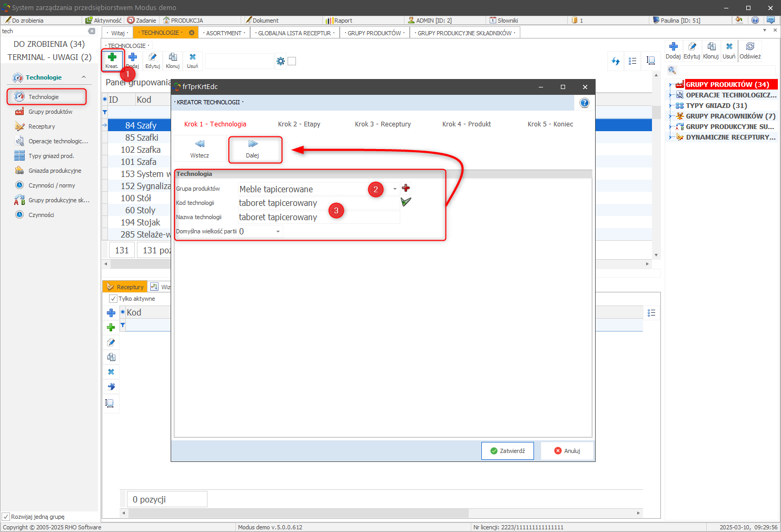Image resolution: width=781 pixels, height=532 pixels.
Task: Click the Odśwież icon in the right panel
Action: click(750, 47)
